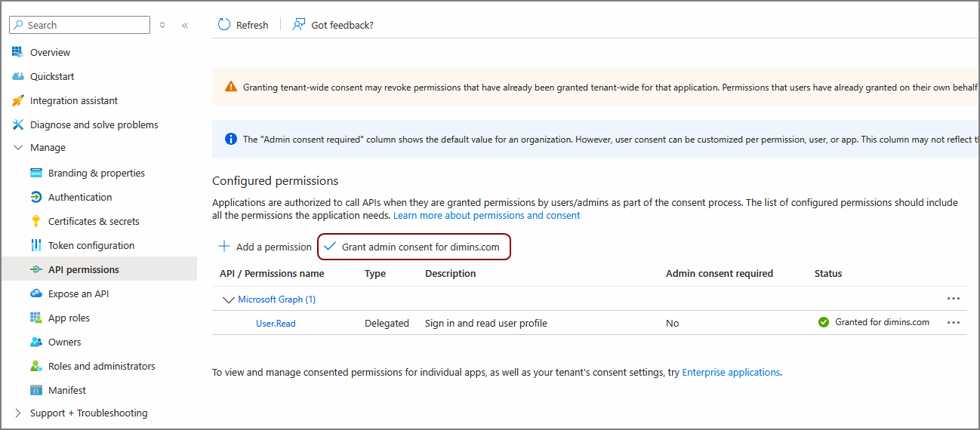Click Add a permission
The width and height of the screenshot is (980, 430).
point(265,247)
